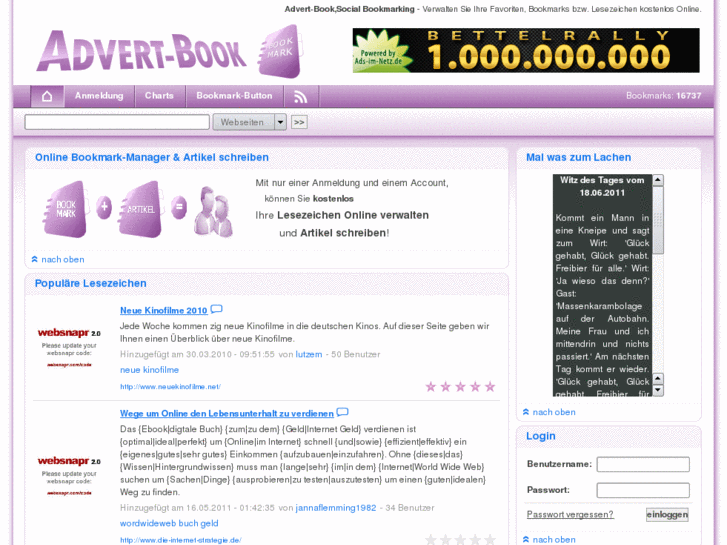Image resolution: width=727 pixels, height=545 pixels.
Task: Click nach oben under Login box
Action: [x=549, y=539]
